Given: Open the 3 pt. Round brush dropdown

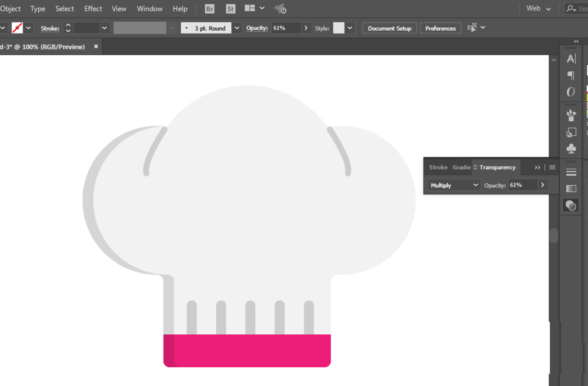Looking at the screenshot, I should [x=236, y=28].
